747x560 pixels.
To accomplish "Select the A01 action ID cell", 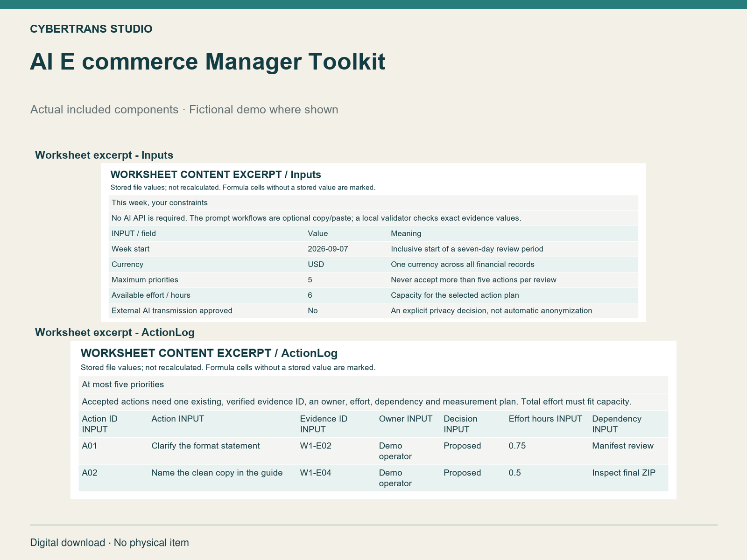I will 90,446.
